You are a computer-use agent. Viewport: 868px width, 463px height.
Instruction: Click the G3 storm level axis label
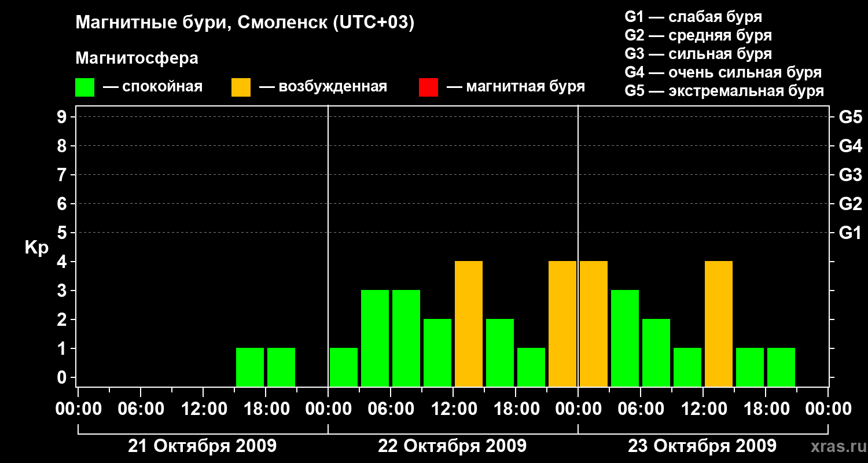pyautogui.click(x=850, y=175)
